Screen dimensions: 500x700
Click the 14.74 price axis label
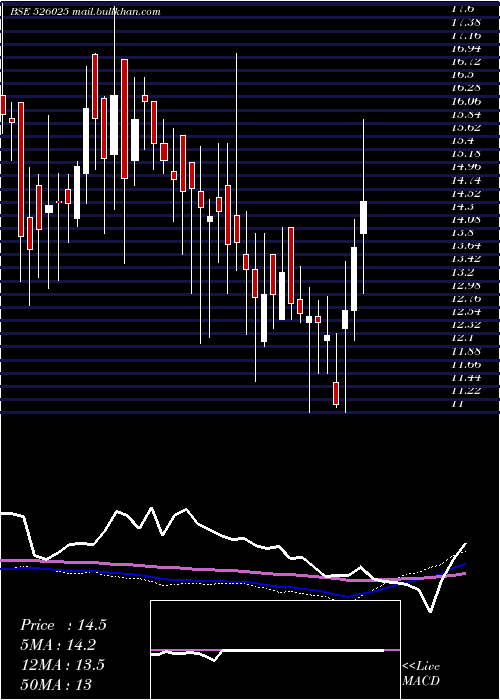(x=466, y=180)
